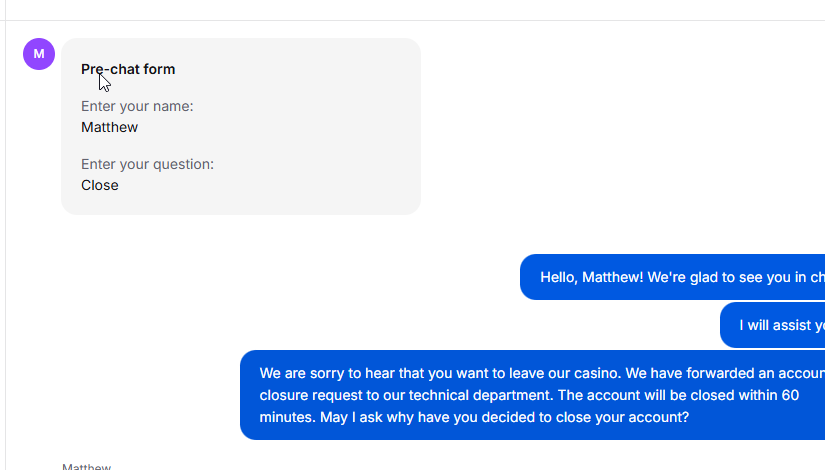Select the "Hello, Matthew!" greeting bubble
Screen dimensions: 825x470
coord(672,277)
